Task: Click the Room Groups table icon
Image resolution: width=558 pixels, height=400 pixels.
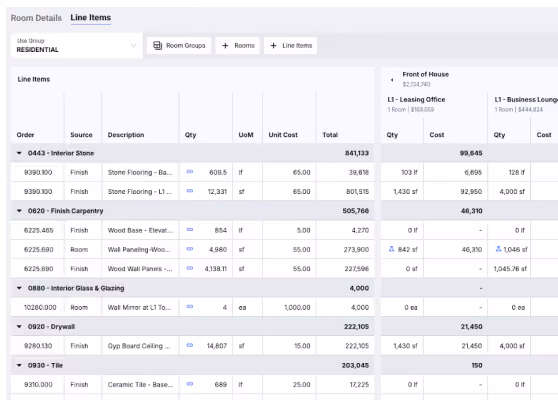Action: coord(157,46)
